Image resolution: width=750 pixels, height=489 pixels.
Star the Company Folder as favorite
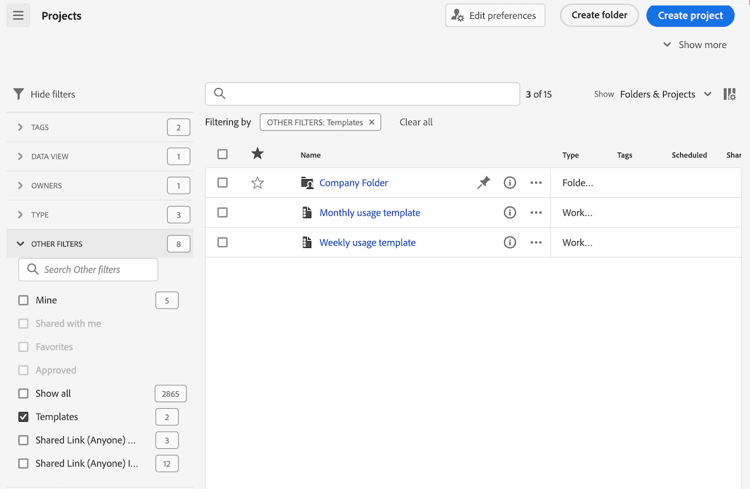(x=257, y=183)
